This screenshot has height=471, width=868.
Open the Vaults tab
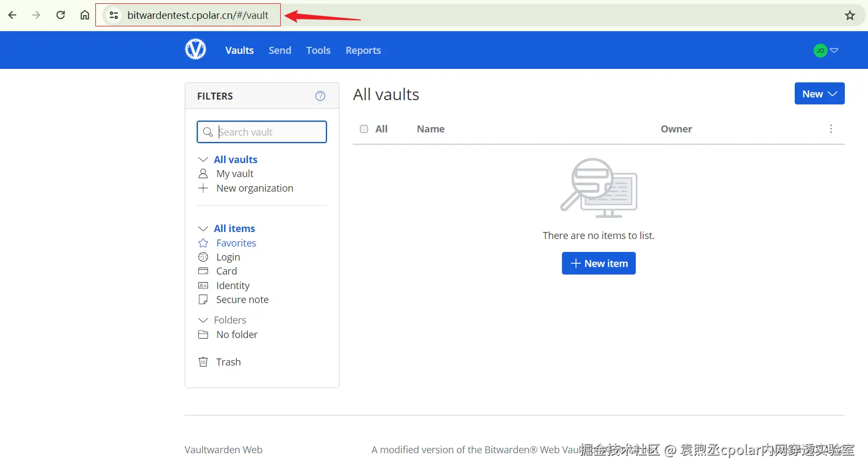[239, 50]
